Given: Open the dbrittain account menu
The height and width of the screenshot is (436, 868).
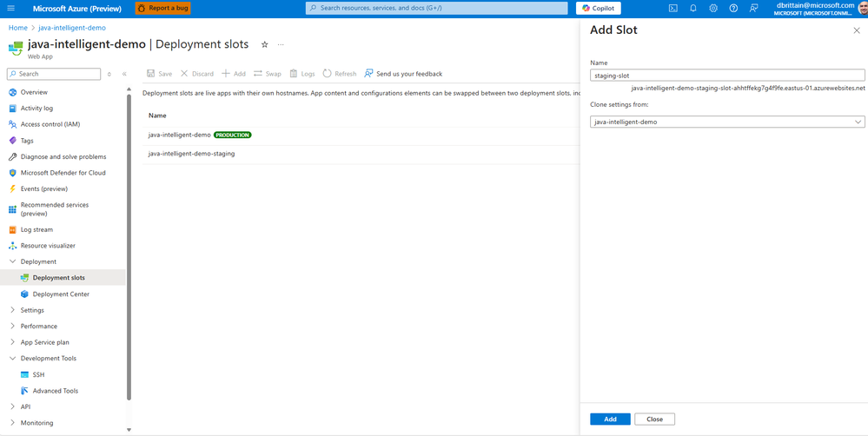Looking at the screenshot, I should click(x=818, y=9).
